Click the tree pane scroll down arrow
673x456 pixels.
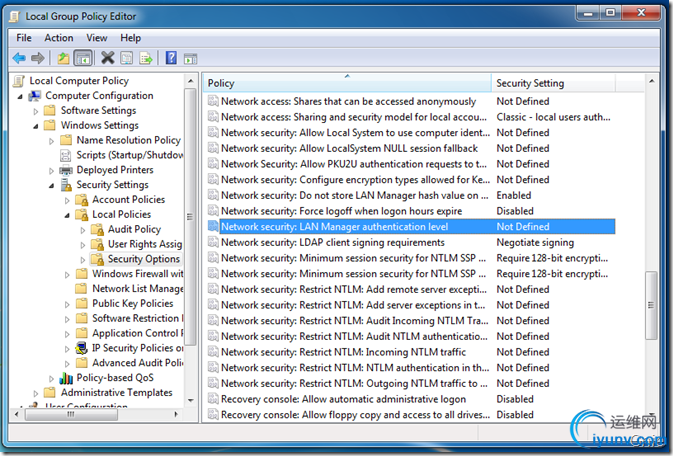[x=191, y=400]
